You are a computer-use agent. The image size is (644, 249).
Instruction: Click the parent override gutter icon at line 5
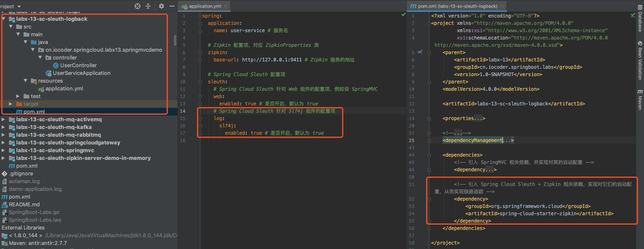420,52
